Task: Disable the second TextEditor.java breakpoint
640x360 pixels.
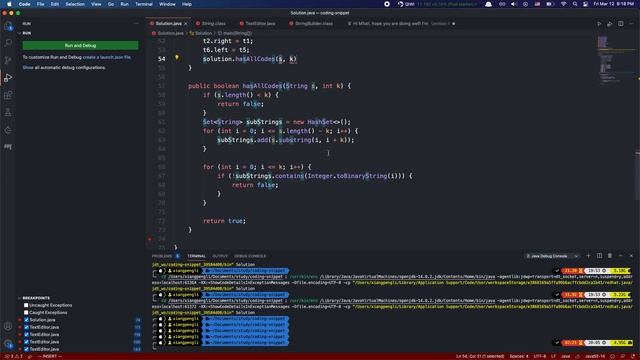Action: point(26,335)
